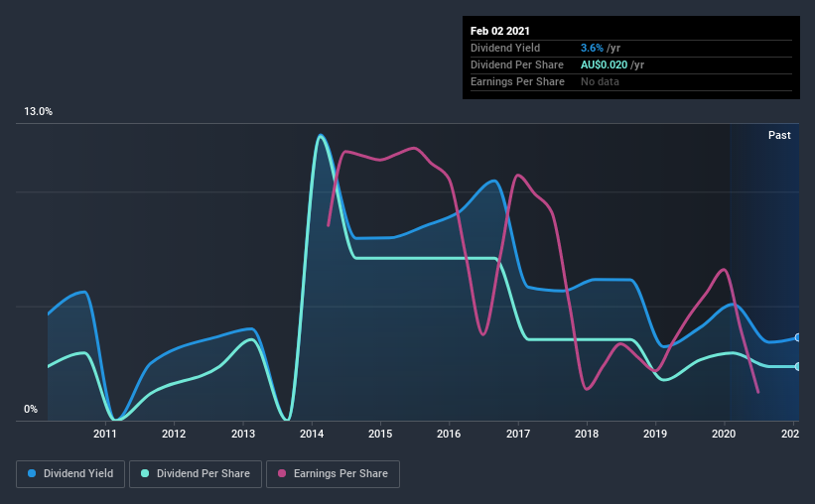
Task: Click the Dividend Yield tooltip row label
Action: coord(505,48)
